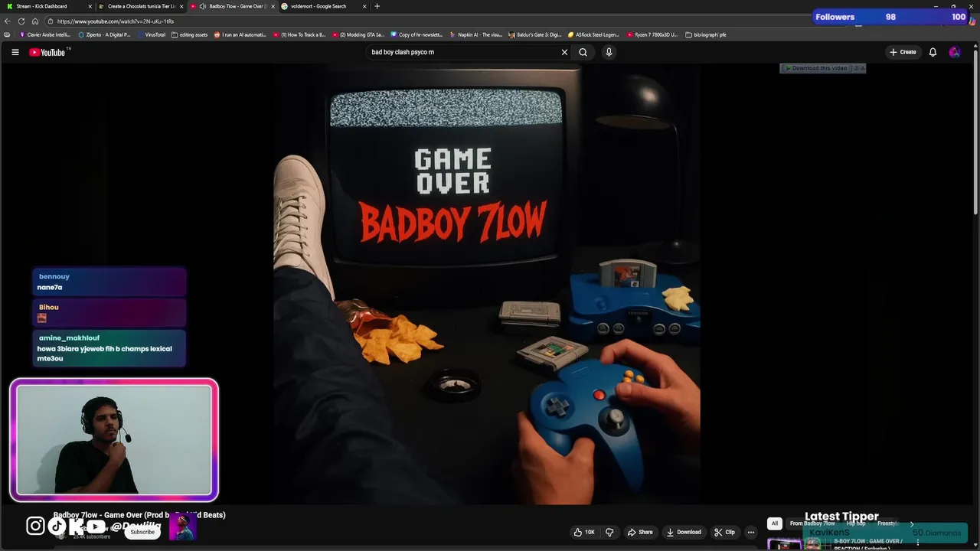Open more actions ellipsis menu
The image size is (980, 551).
coord(751,532)
